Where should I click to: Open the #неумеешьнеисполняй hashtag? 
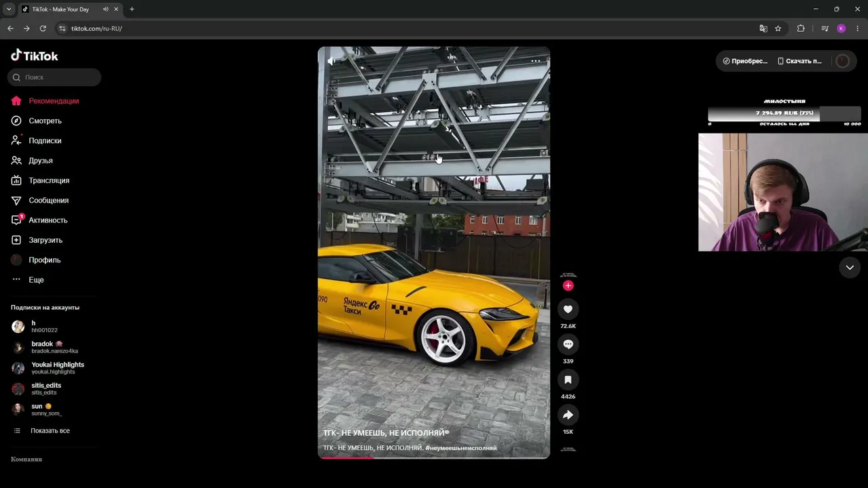pos(461,448)
